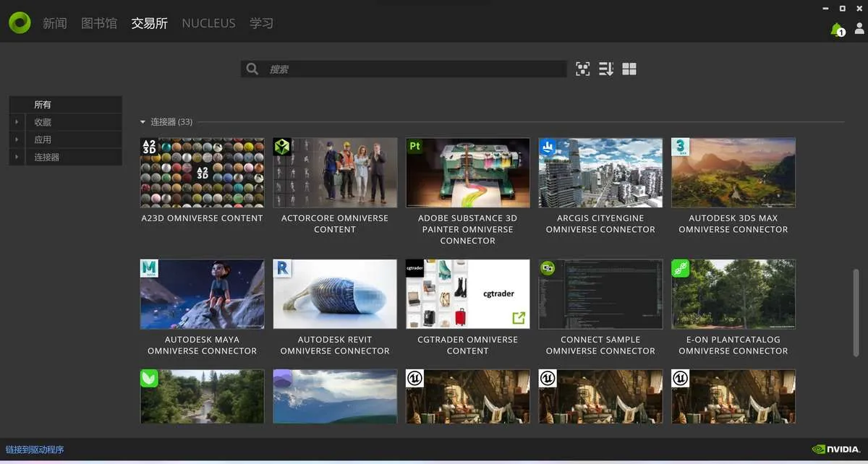Open the notifications bell icon

837,29
